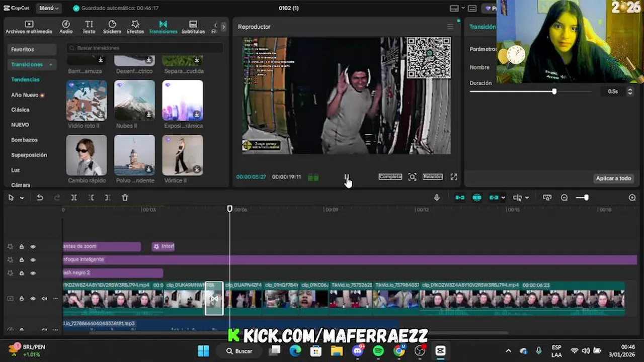This screenshot has width=644, height=362.
Task: Open Spotify from the taskbar
Action: (378, 351)
